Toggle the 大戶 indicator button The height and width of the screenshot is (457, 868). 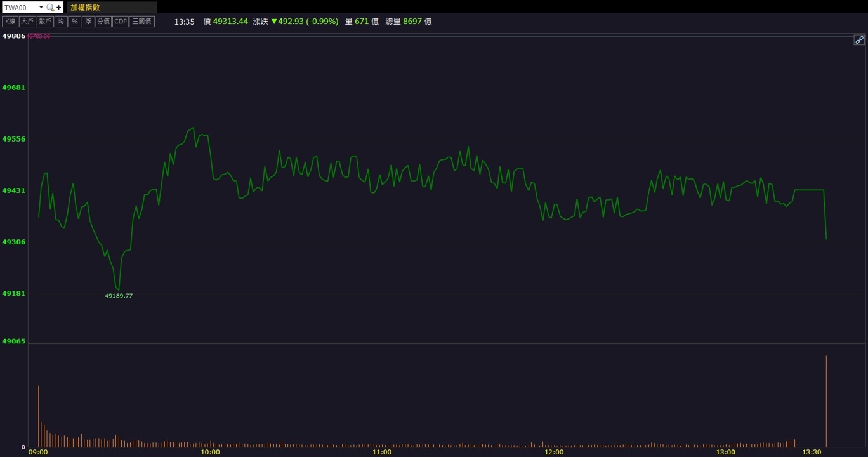(x=27, y=22)
